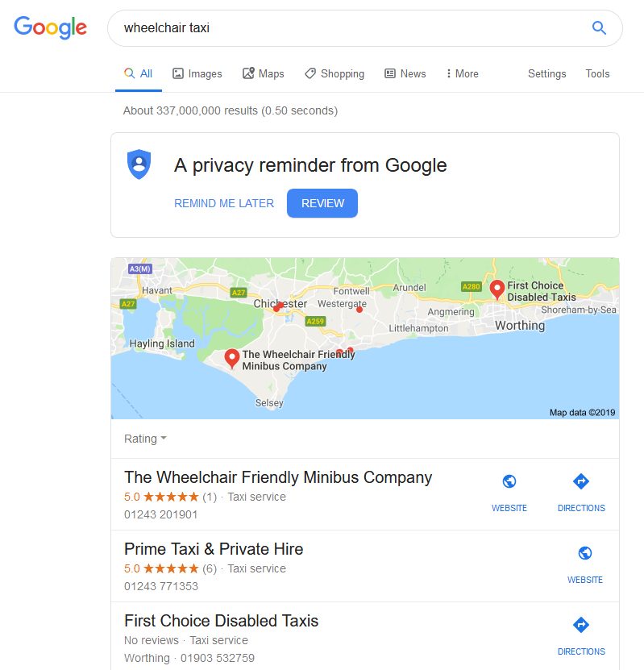Click the privacy shield icon

tap(139, 164)
